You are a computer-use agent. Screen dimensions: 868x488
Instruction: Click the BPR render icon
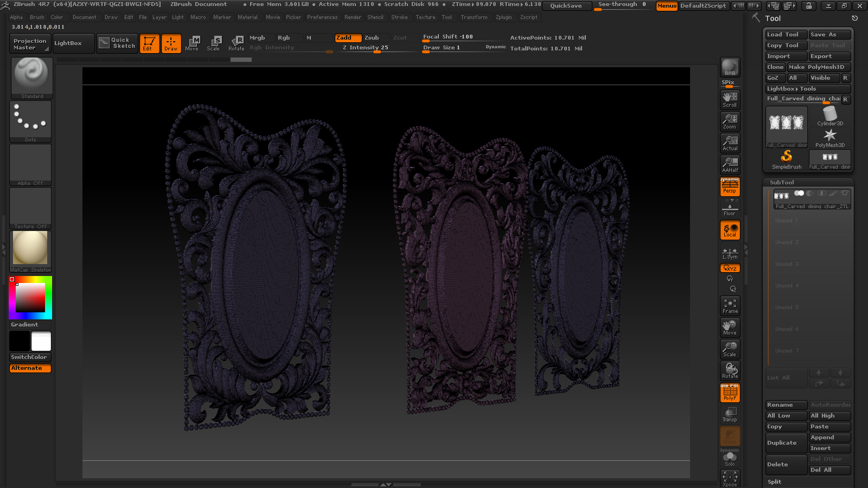[730, 67]
